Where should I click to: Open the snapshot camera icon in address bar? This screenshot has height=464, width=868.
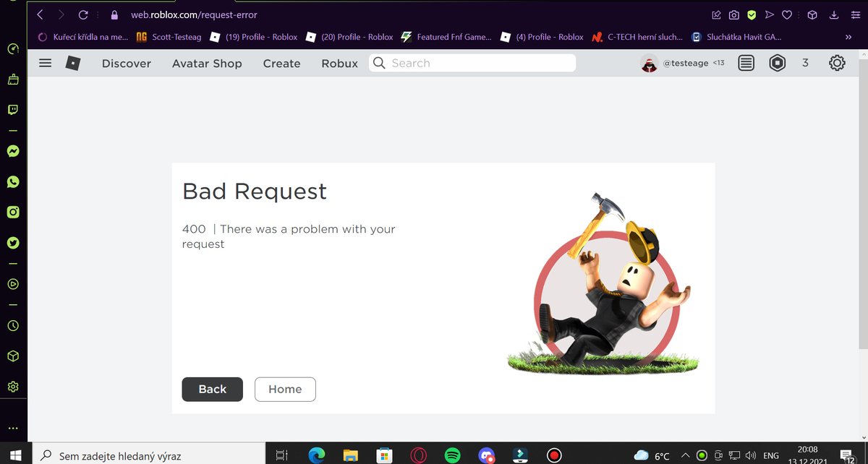[x=733, y=14]
